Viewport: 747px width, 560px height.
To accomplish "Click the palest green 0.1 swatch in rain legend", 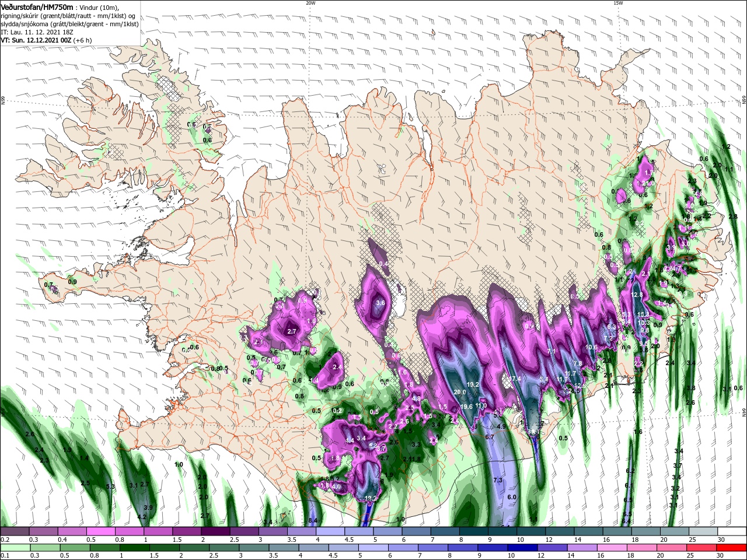I will (x=15, y=547).
